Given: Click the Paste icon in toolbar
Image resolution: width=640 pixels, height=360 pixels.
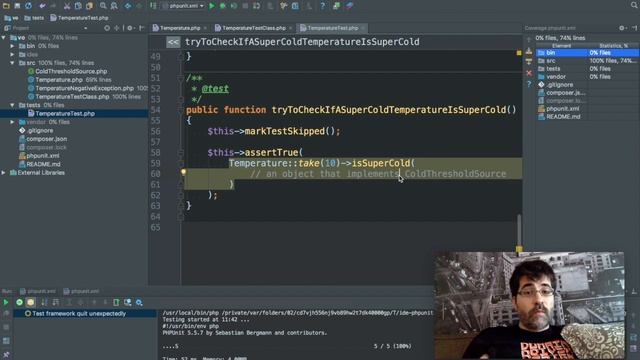Looking at the screenshot, I should coord(89,6).
